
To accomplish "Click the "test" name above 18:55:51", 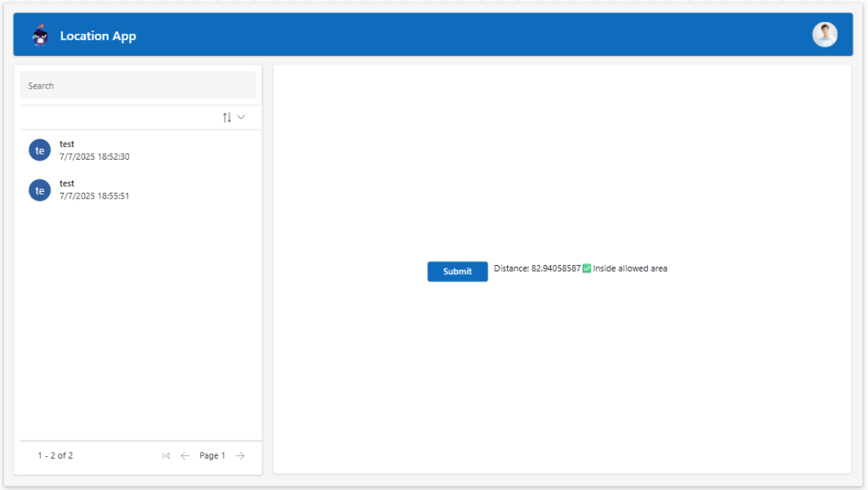I will coord(67,183).
